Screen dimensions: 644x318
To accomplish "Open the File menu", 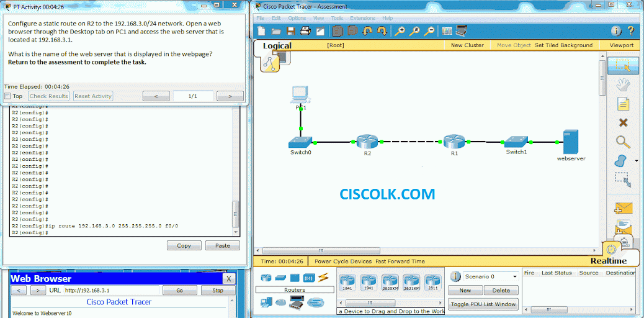I will coord(261,18).
